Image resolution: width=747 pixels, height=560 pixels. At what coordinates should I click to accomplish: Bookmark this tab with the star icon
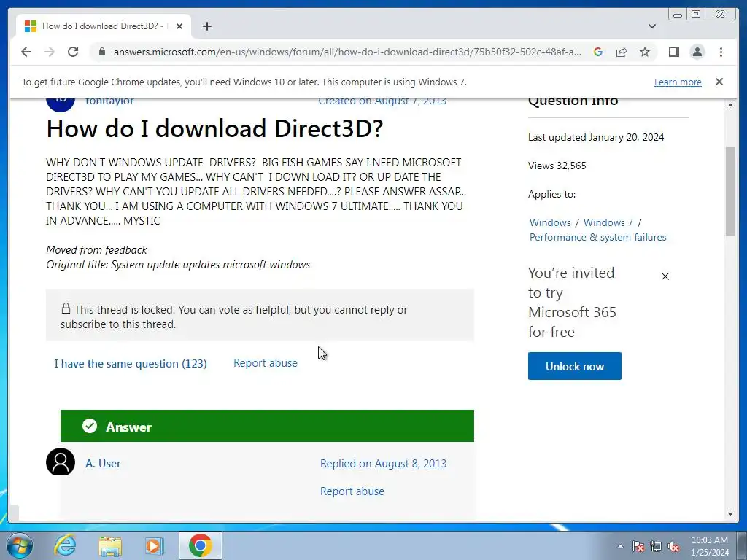[645, 52]
